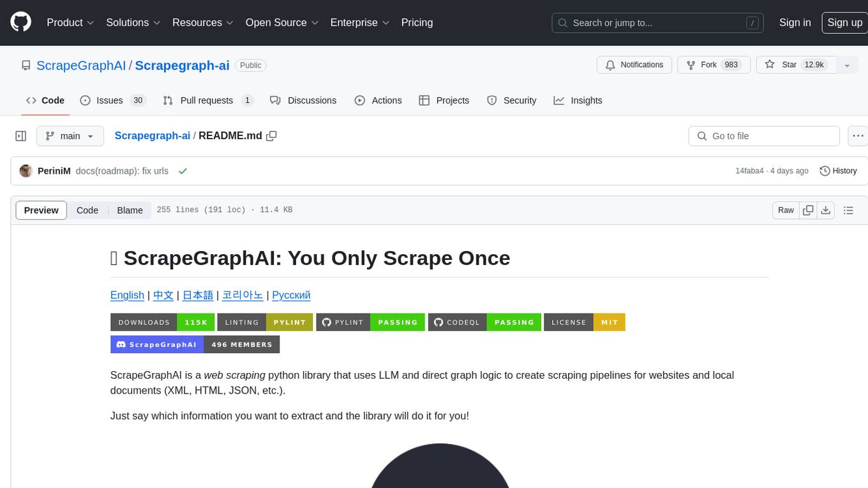Viewport: 868px width, 488px height.
Task: Click the CodeQL passing badge
Action: click(485, 322)
